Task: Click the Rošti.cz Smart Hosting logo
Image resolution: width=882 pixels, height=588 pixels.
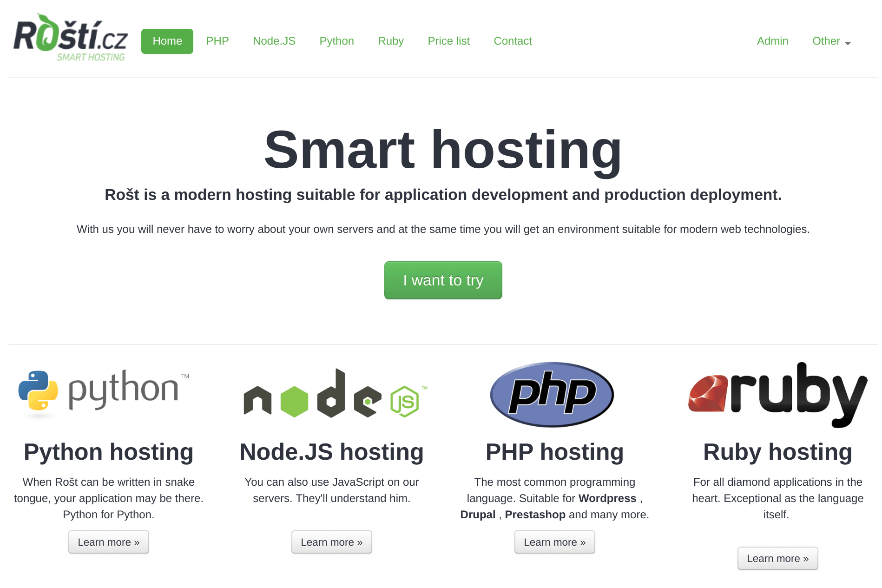Action: coord(70,38)
